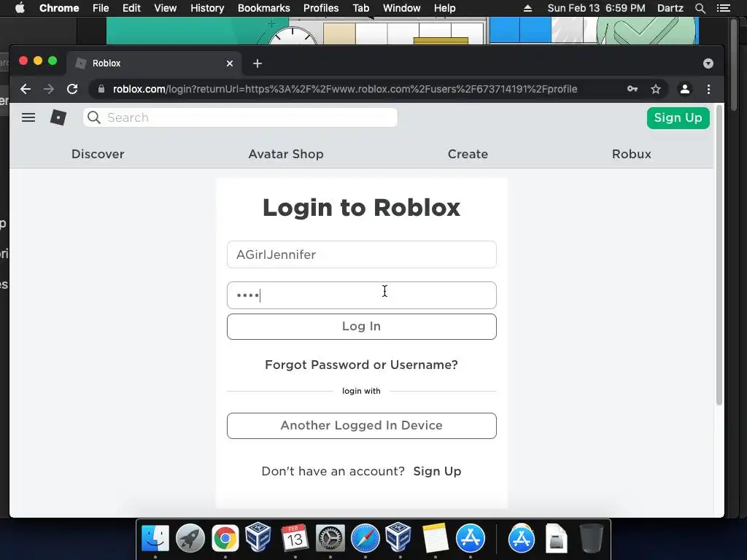
Task: Select the Roblox browser tab
Action: [153, 63]
